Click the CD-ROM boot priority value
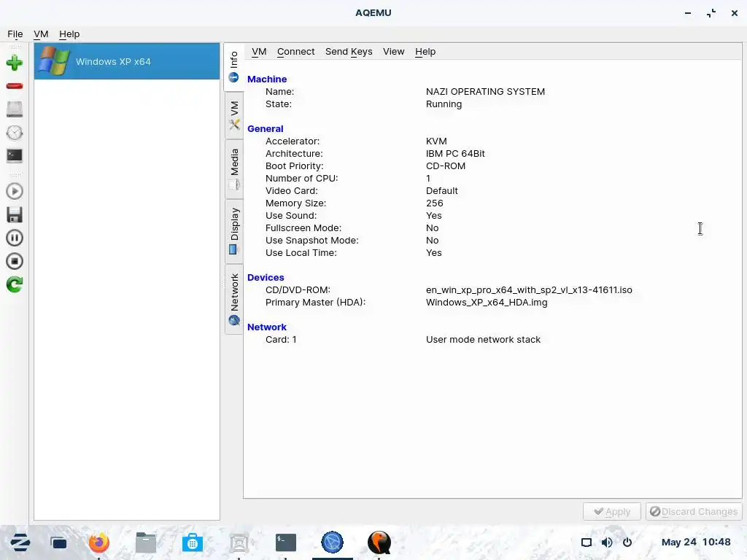This screenshot has width=747, height=560. (446, 166)
